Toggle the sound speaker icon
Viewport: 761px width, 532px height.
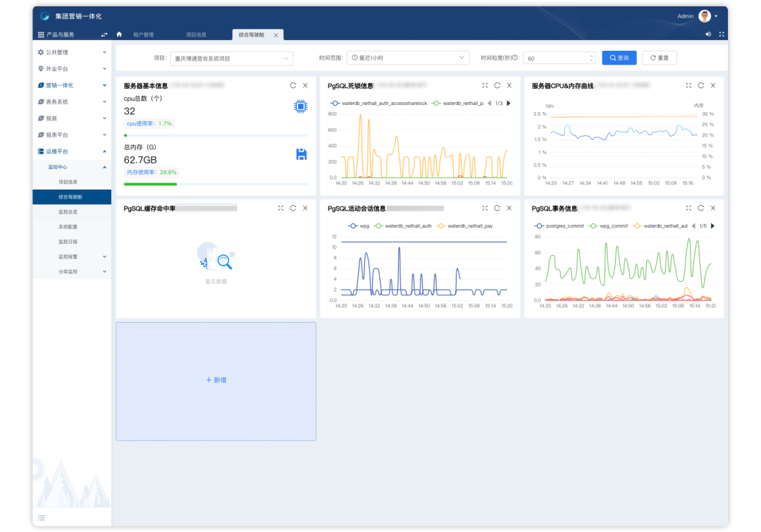tap(708, 35)
